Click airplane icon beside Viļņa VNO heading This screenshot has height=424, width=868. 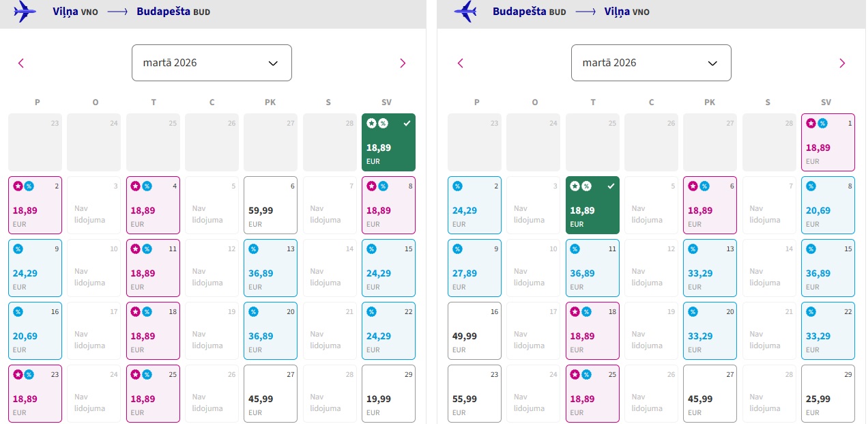tap(25, 12)
